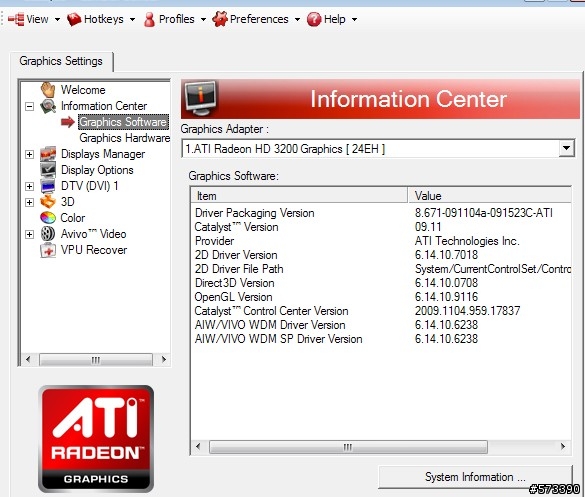Open the Hotkeys menu
The height and width of the screenshot is (497, 585).
[x=101, y=19]
